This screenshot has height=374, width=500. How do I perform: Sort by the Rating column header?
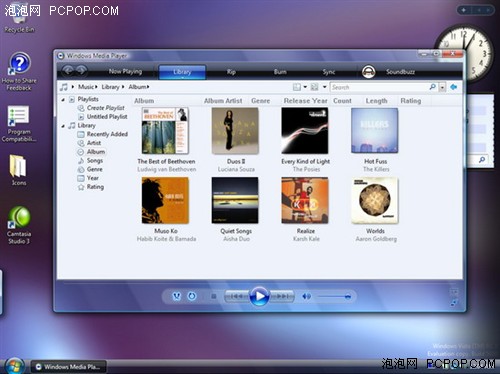pyautogui.click(x=411, y=101)
